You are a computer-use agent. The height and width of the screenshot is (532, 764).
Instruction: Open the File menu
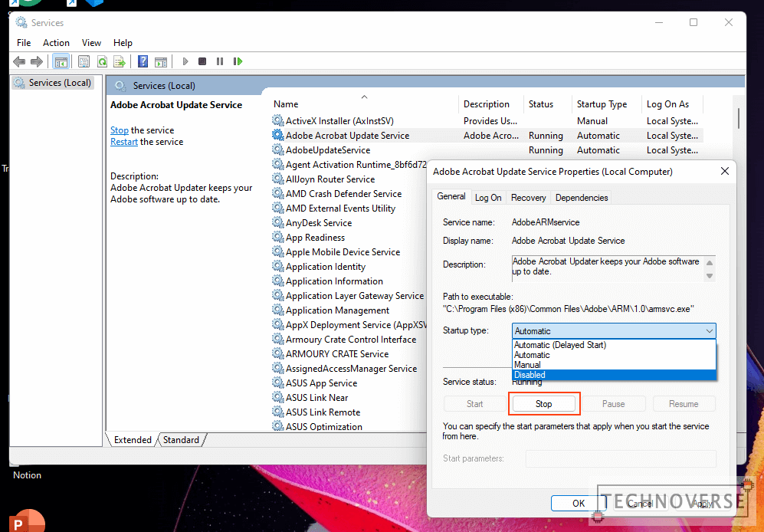24,43
